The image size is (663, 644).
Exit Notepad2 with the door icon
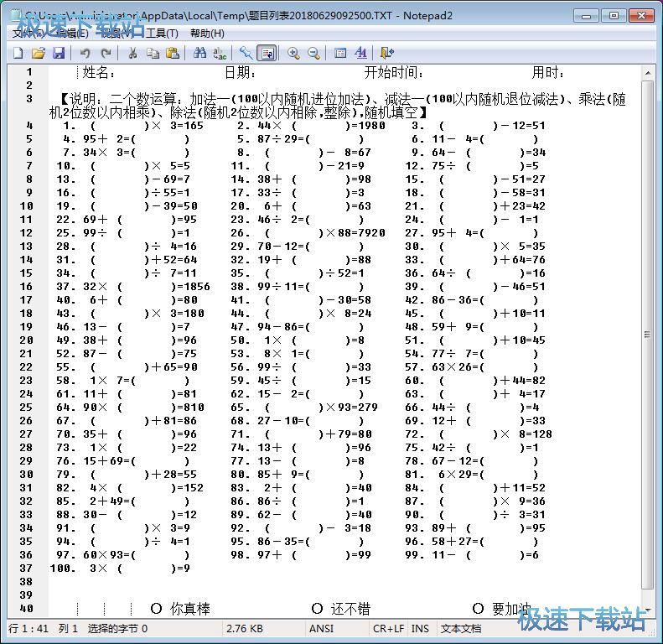click(387, 53)
